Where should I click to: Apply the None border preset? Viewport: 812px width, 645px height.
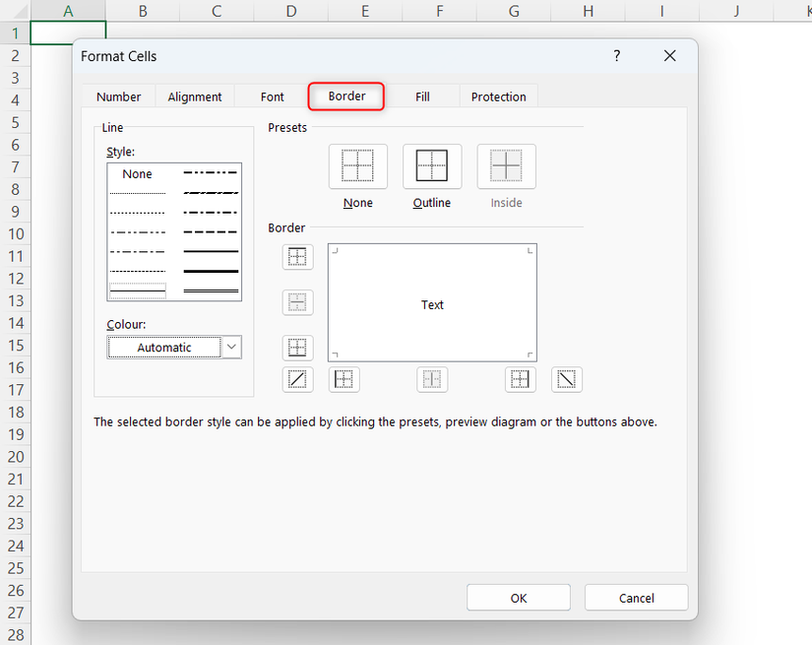click(x=357, y=165)
